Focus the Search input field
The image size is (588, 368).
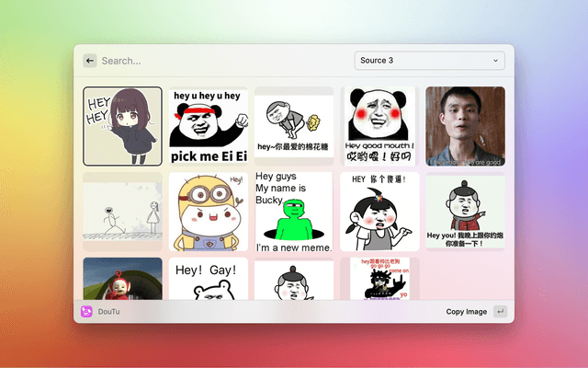click(x=220, y=61)
